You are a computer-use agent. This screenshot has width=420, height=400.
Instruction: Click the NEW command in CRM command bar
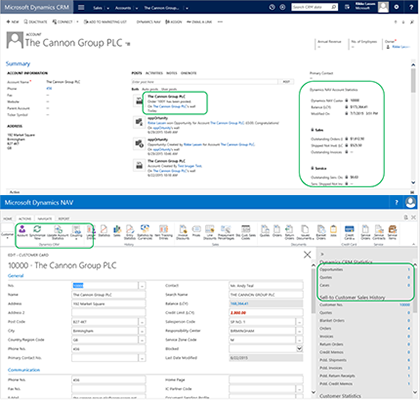[13, 22]
